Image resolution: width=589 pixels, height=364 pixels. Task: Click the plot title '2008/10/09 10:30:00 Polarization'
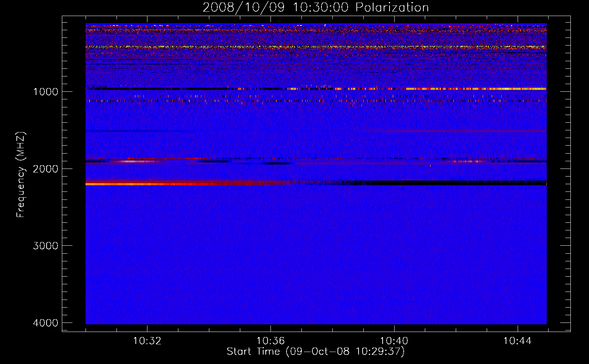(x=316, y=7)
